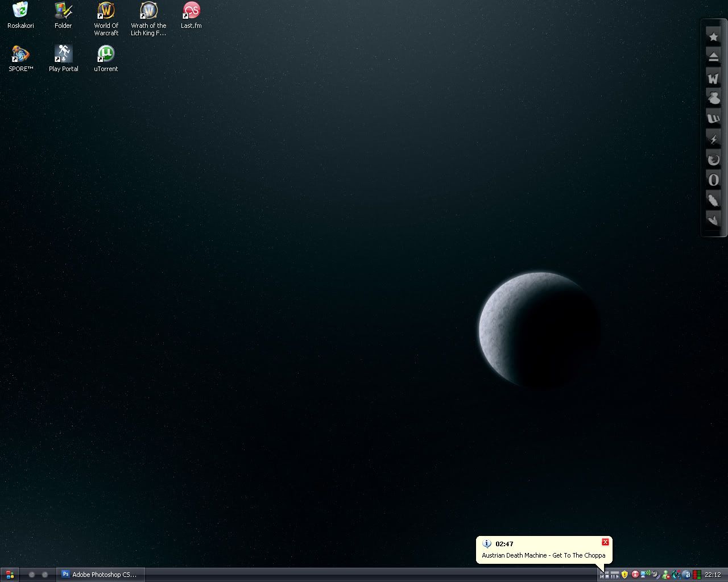Screen dimensions: 728x582
Task: Select the World Of Warcraft desktop shortcut
Action: tap(106, 11)
